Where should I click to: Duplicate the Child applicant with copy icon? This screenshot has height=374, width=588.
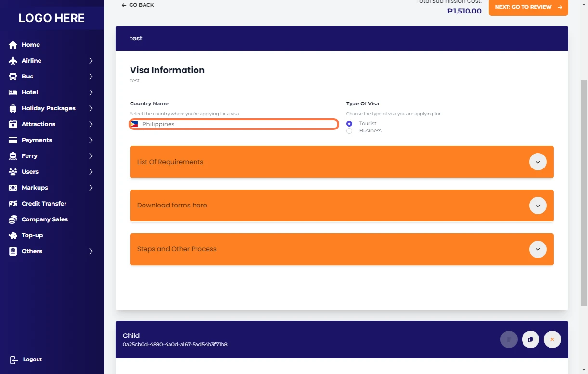(530, 339)
